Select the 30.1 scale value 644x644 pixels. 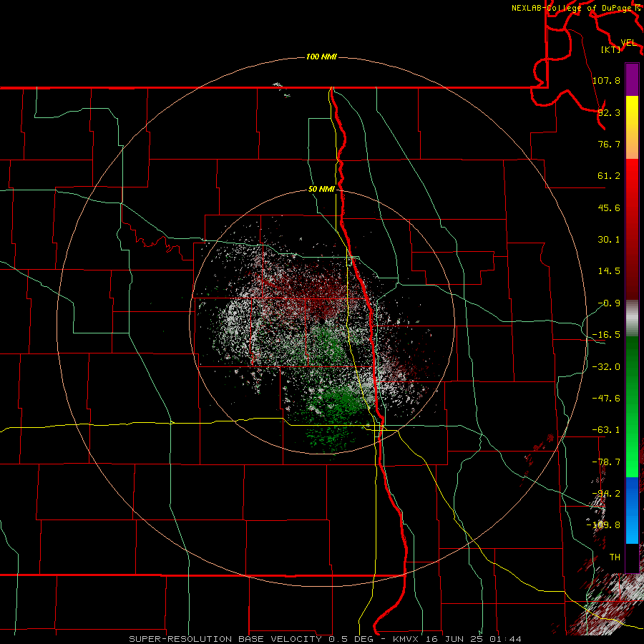[609, 240]
